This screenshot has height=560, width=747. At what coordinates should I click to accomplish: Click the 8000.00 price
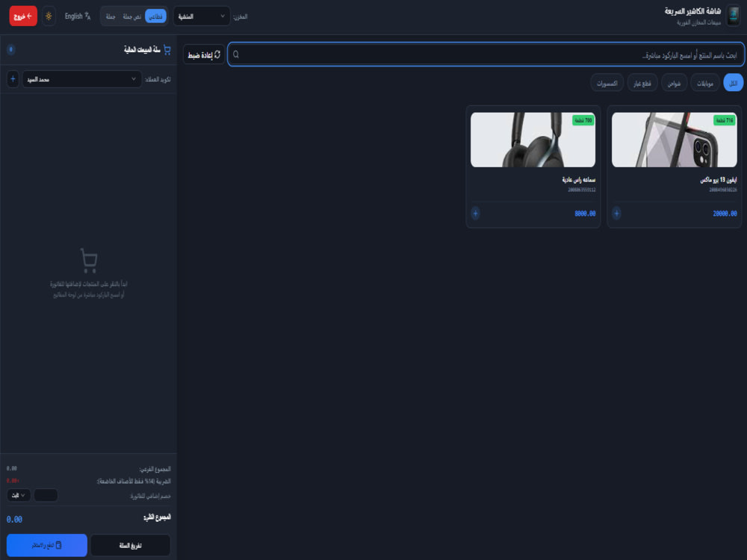coord(585,214)
